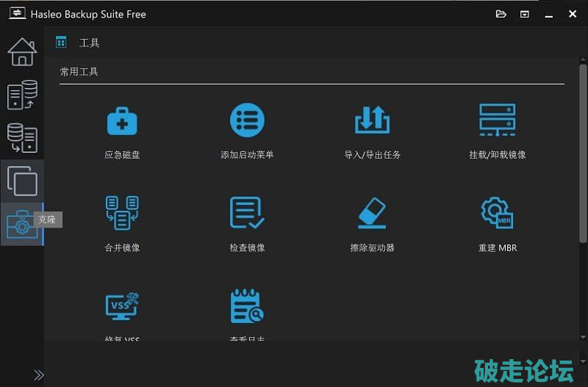The width and height of the screenshot is (588, 387).
Task: Open the 检查镜像 check image tool
Action: 247,213
